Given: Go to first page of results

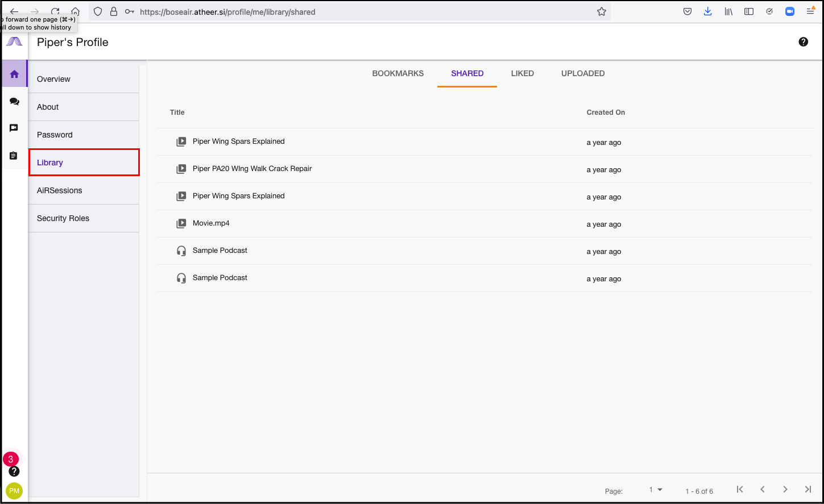Looking at the screenshot, I should point(740,489).
